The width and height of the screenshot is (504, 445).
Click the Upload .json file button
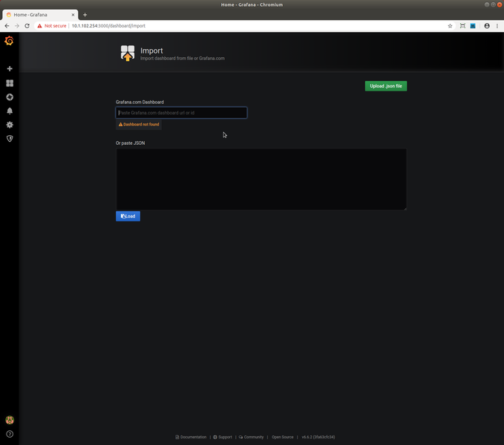pyautogui.click(x=386, y=86)
